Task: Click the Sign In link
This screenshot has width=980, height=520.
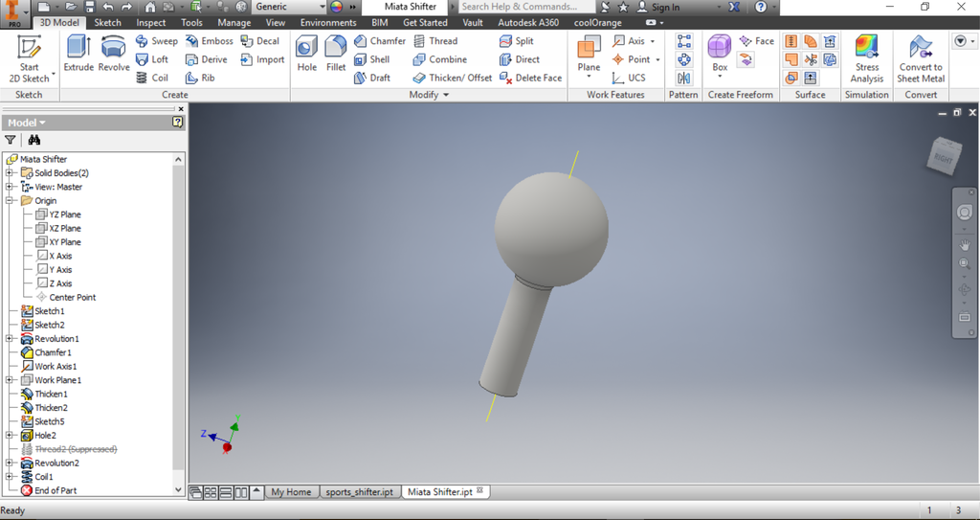Action: (665, 7)
